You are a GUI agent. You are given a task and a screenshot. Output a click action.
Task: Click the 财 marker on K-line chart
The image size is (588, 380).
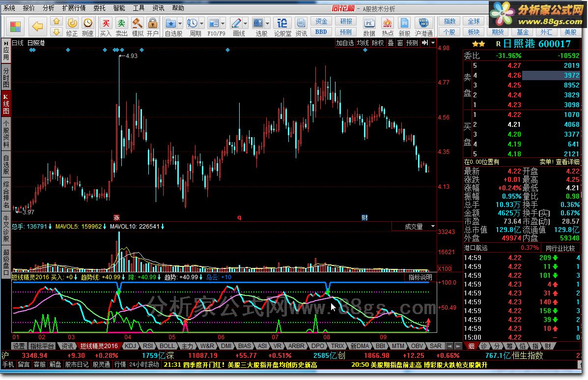tap(364, 218)
